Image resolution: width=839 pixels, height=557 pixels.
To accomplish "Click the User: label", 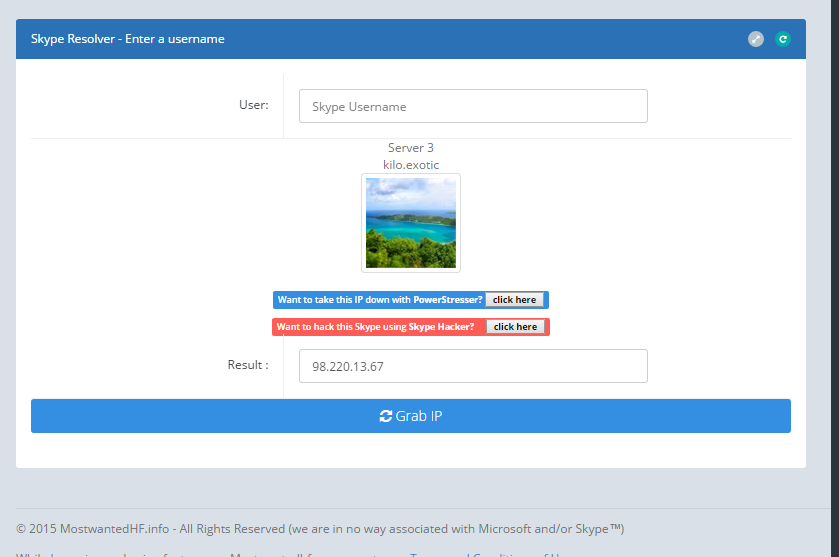I will pos(254,105).
